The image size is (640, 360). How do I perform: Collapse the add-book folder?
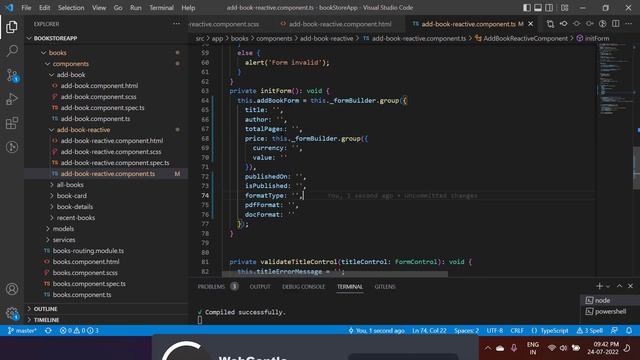tap(71, 75)
